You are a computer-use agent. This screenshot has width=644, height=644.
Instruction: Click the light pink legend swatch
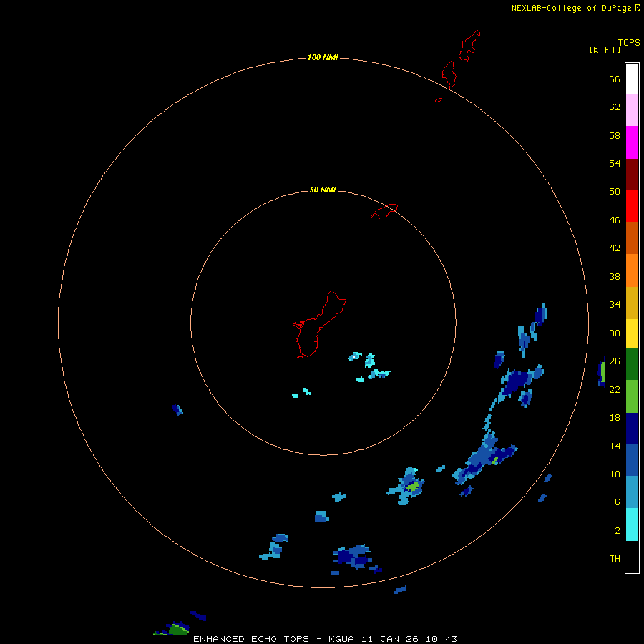point(632,110)
